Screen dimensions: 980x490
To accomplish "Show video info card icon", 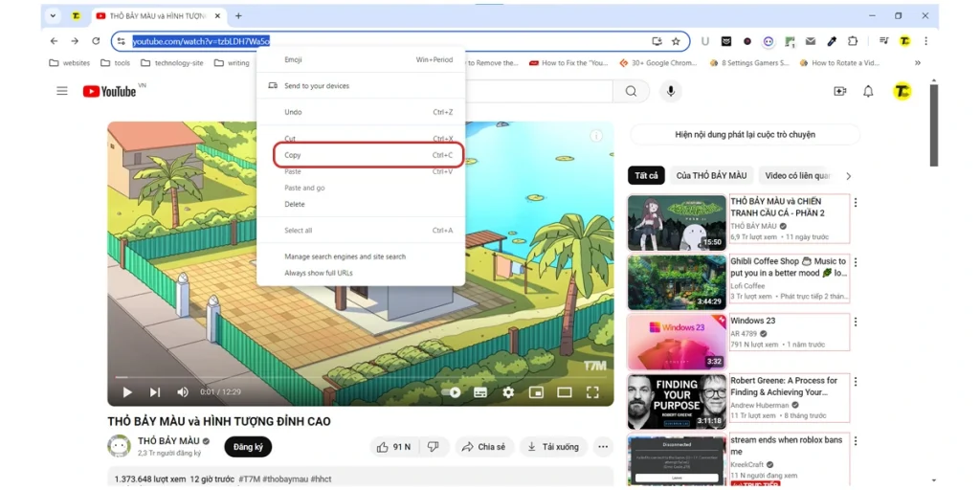I will (x=596, y=136).
